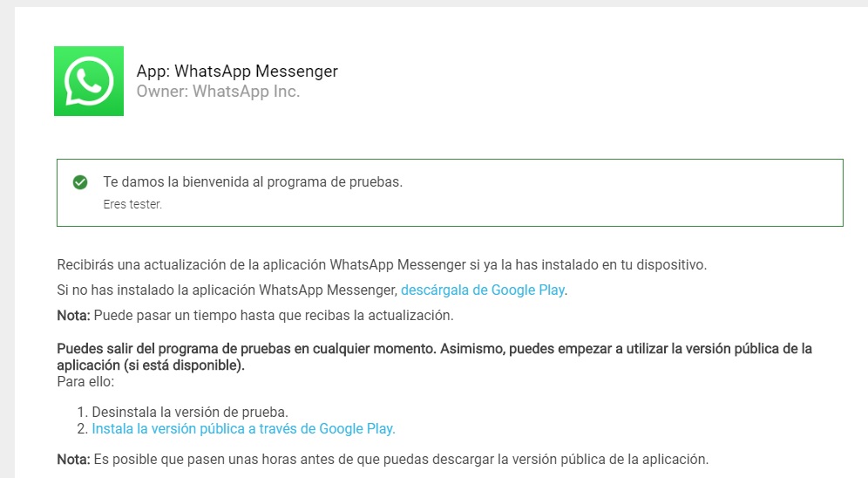Click the 'Eres tester.' status text
868x478 pixels.
132,204
